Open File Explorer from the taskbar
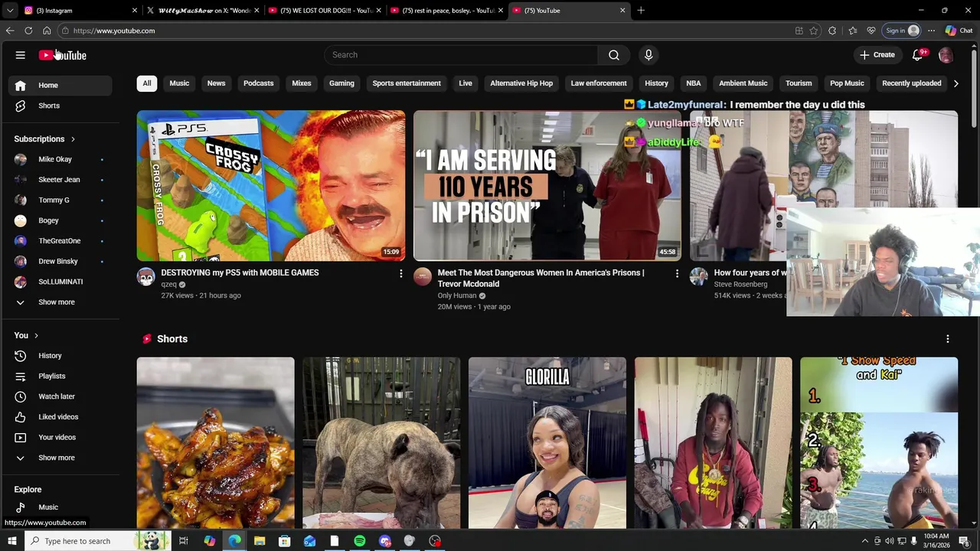Image resolution: width=980 pixels, height=551 pixels. tap(260, 541)
